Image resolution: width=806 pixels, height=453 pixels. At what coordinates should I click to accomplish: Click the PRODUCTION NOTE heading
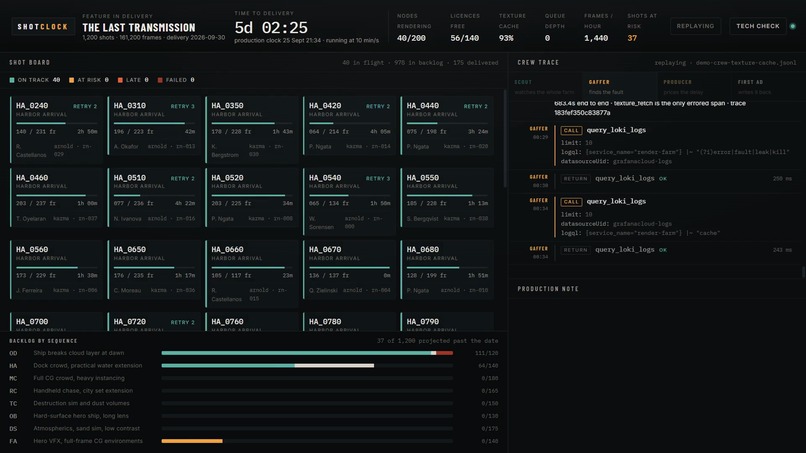pos(548,289)
